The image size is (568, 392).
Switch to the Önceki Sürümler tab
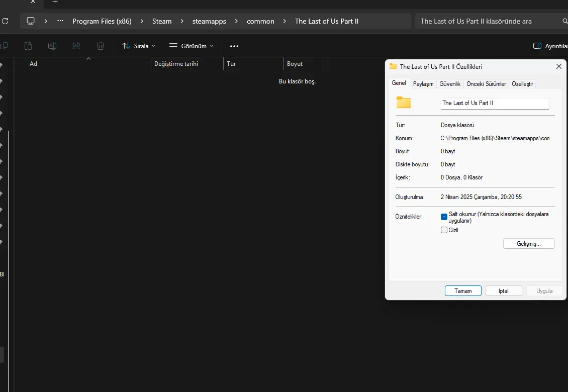(x=486, y=84)
